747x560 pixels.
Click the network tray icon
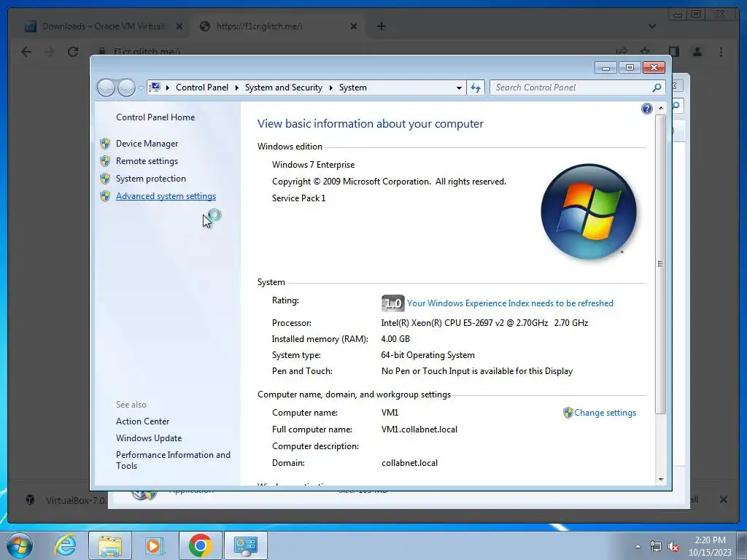(656, 547)
